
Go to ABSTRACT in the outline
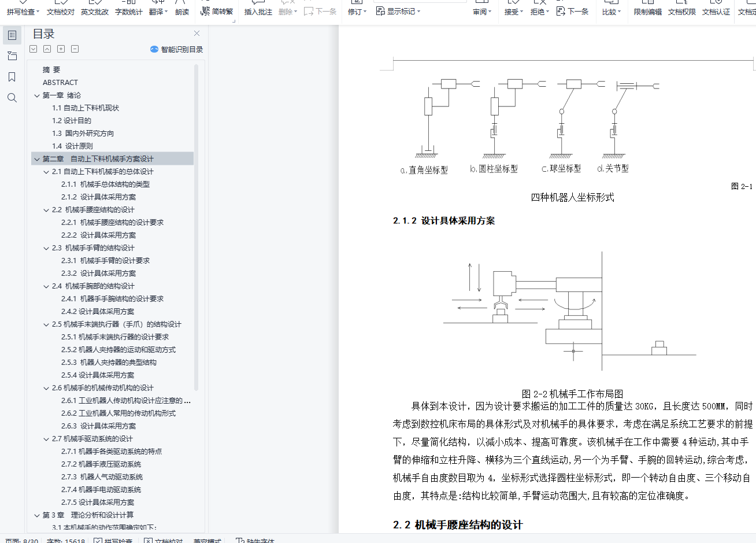(60, 83)
